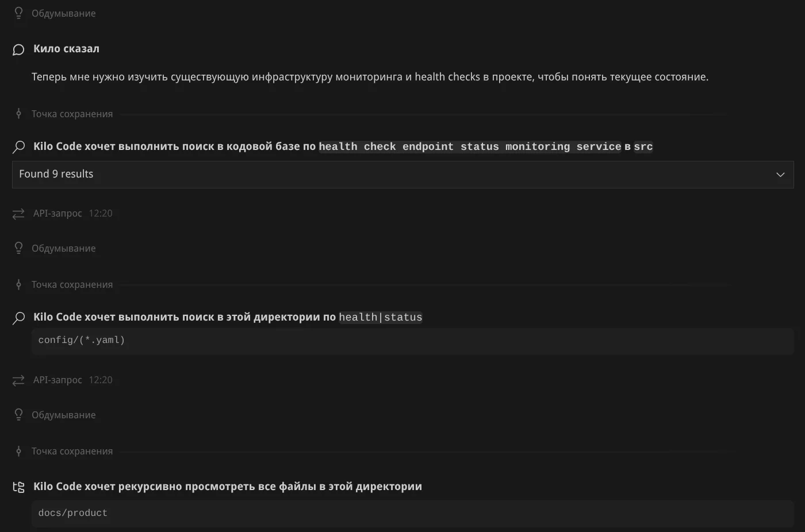The height and width of the screenshot is (532, 805).
Task: Expand the "API-запрос" label below the config/(*.yaml) block
Action: [x=57, y=380]
